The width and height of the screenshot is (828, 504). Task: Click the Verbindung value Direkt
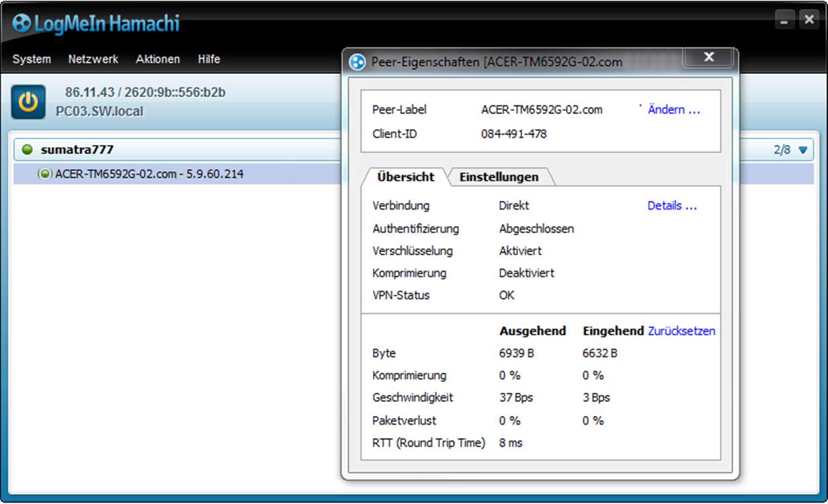pyautogui.click(x=514, y=206)
